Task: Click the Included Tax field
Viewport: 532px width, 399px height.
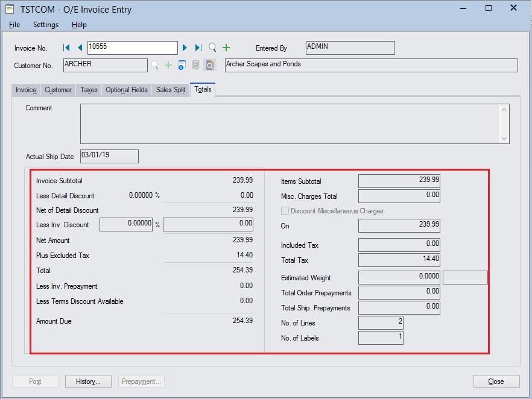Action: pyautogui.click(x=399, y=245)
